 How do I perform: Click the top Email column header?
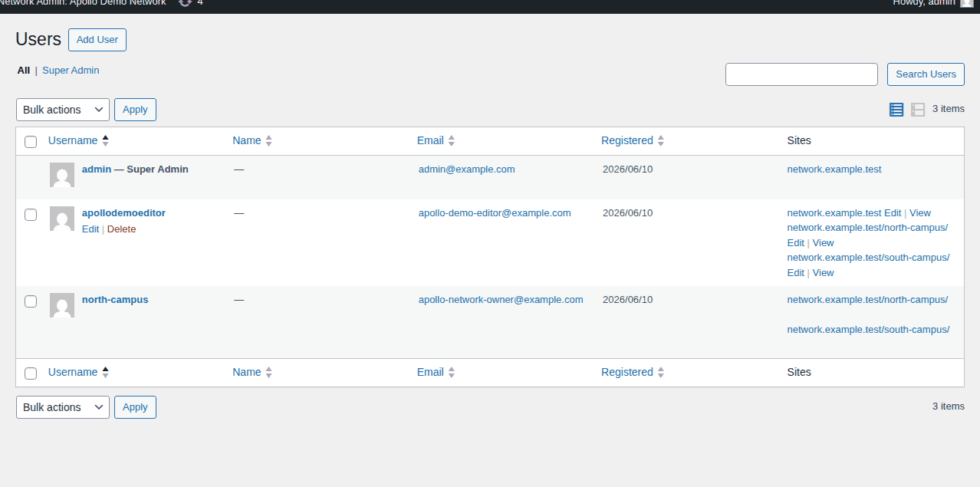pyautogui.click(x=430, y=140)
